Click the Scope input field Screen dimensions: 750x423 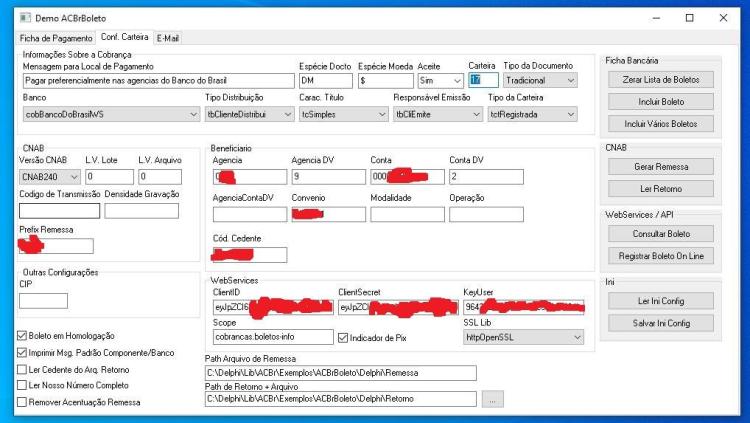point(273,337)
